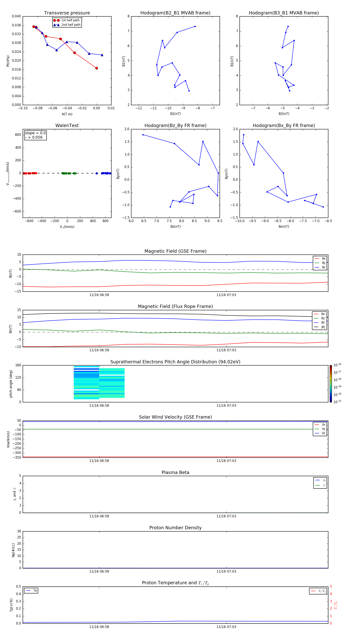The width and height of the screenshot is (351, 644).
Task: Click the "A(T·m)" x-axis label
Action: (67, 114)
